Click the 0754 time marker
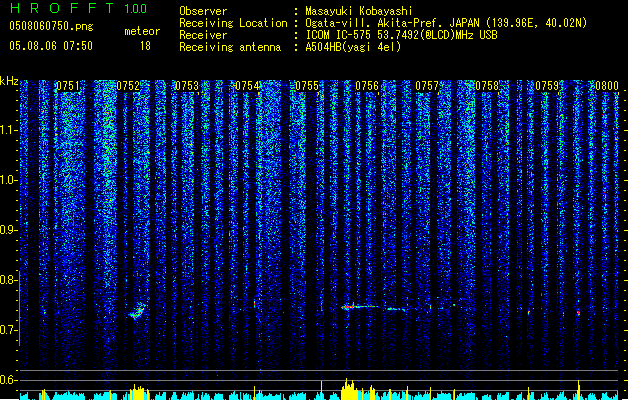 click(247, 86)
